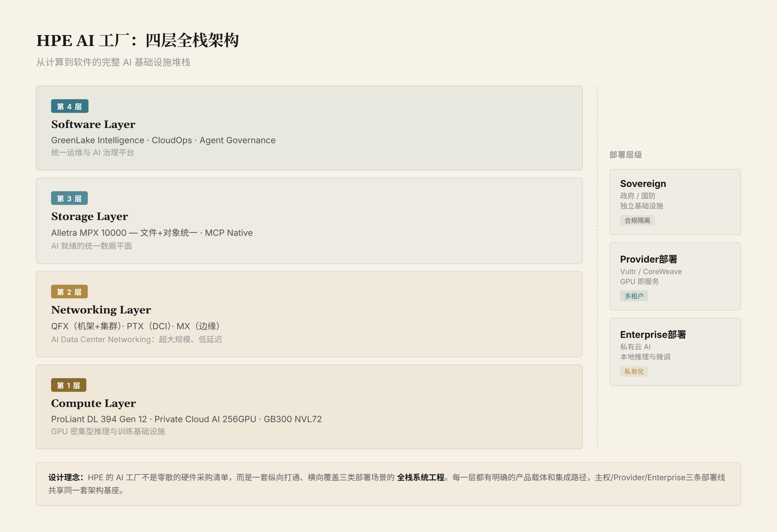The width and height of the screenshot is (777, 532).
Task: Click the '第 4 层' badge
Action: click(70, 106)
